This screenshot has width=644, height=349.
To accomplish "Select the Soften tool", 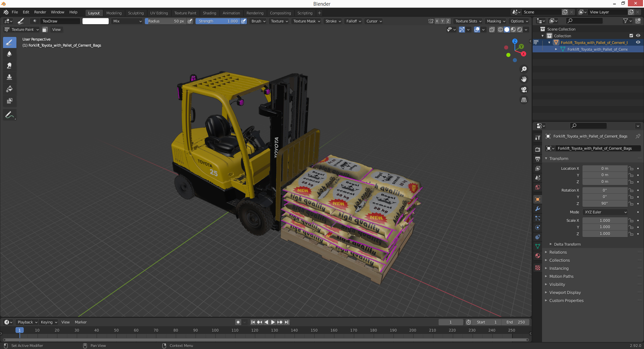I will click(10, 54).
